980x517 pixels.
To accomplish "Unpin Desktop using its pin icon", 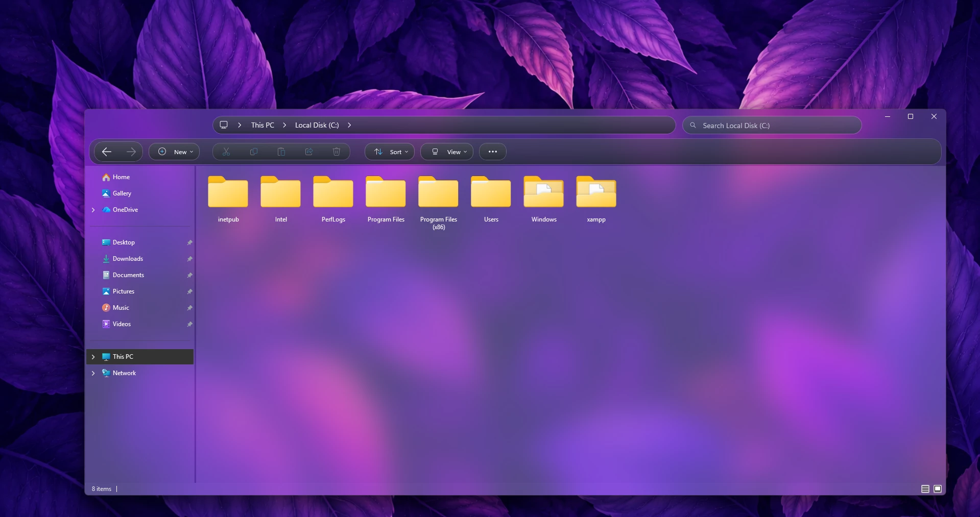I will tap(189, 242).
